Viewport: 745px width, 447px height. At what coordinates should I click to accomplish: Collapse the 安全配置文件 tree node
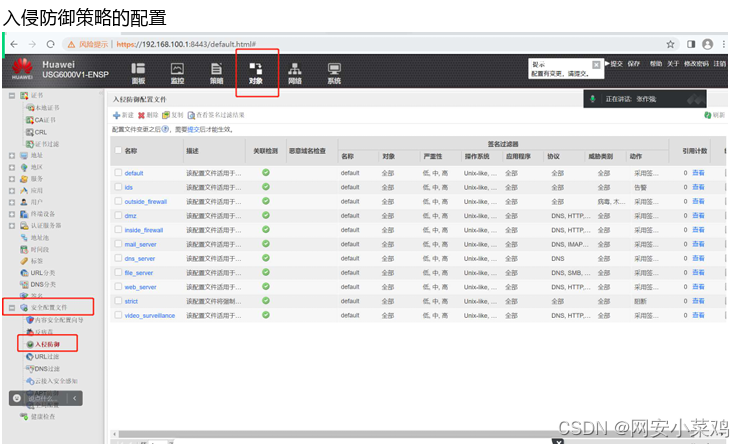(x=11, y=308)
